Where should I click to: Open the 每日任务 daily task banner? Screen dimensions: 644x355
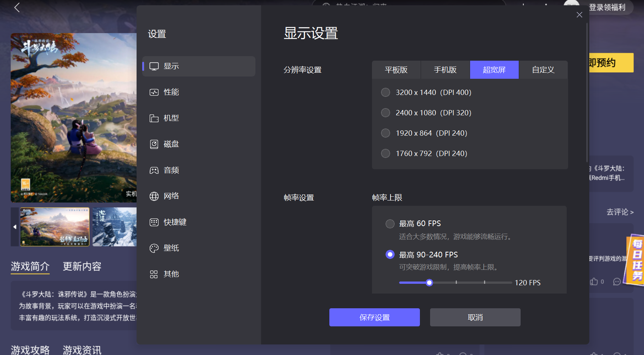(635, 260)
